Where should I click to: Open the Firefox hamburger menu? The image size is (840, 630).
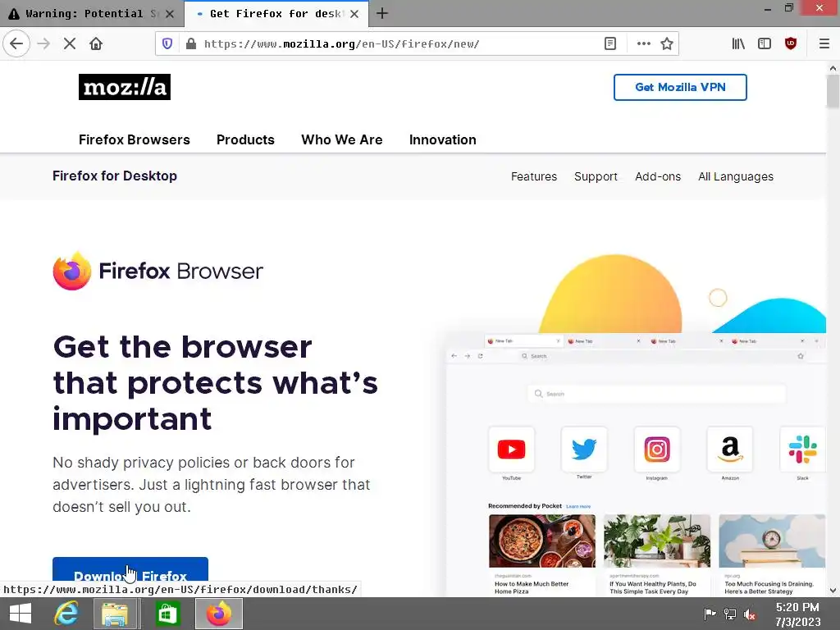[x=824, y=43]
